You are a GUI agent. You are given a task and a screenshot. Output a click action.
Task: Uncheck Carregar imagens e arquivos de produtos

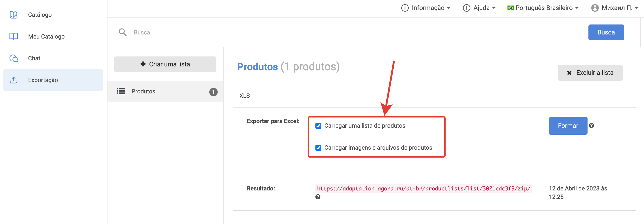coord(318,148)
